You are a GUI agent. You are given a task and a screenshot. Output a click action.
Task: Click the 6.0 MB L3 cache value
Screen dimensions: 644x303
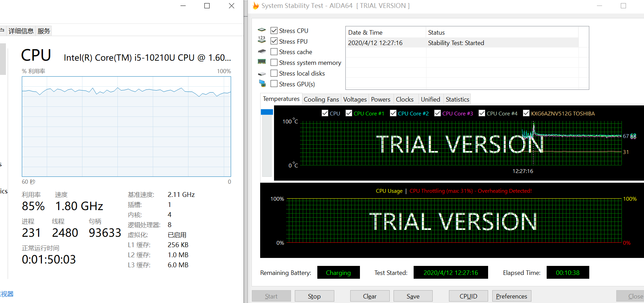point(178,265)
